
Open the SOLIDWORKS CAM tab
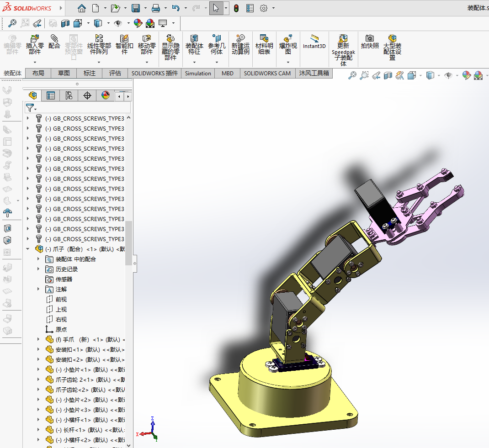267,73
